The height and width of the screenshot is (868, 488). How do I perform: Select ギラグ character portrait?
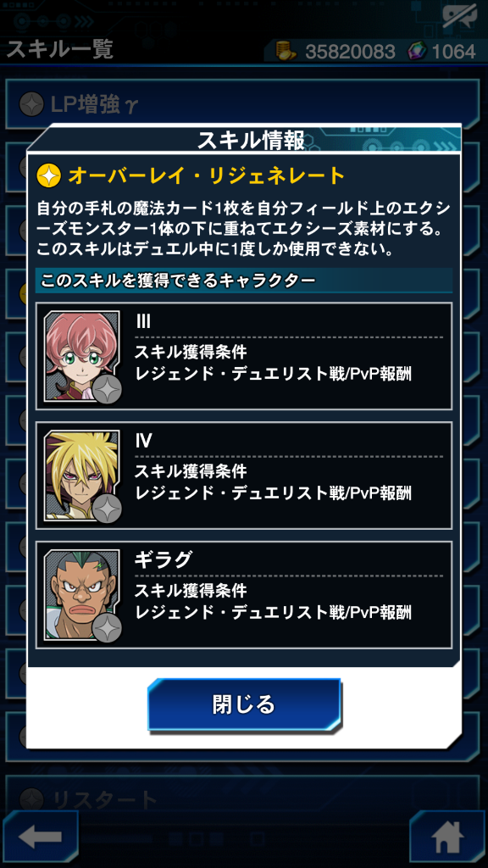point(82,595)
